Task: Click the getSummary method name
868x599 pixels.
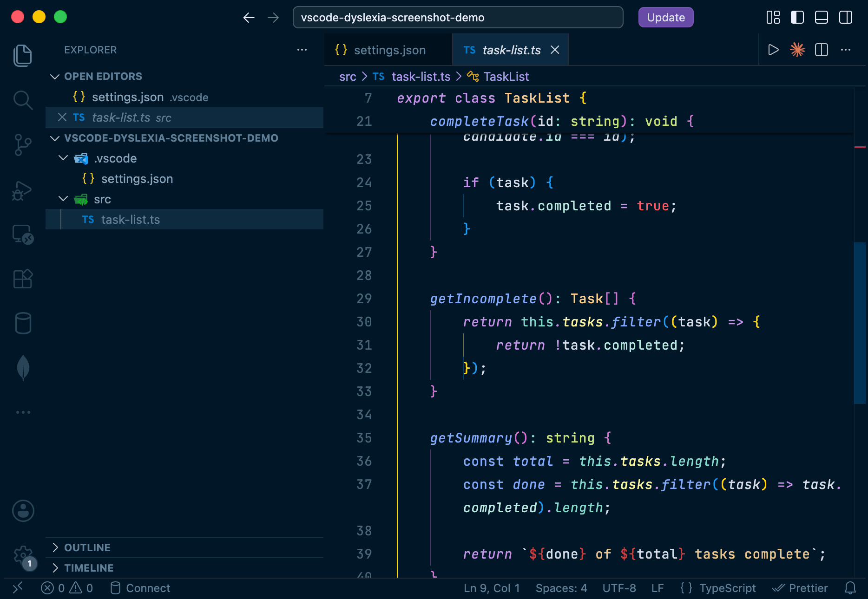Action: (x=471, y=438)
